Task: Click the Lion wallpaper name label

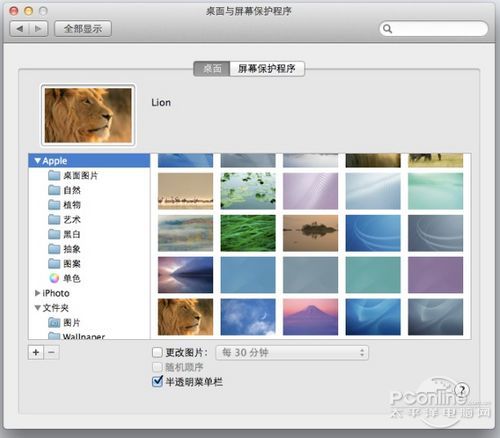Action: pyautogui.click(x=161, y=102)
